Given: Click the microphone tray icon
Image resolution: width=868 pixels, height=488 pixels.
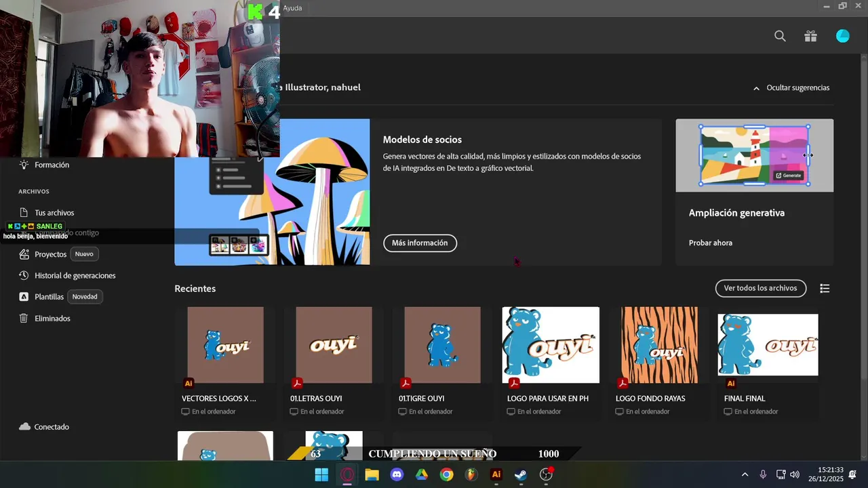Looking at the screenshot, I should pyautogui.click(x=763, y=474).
